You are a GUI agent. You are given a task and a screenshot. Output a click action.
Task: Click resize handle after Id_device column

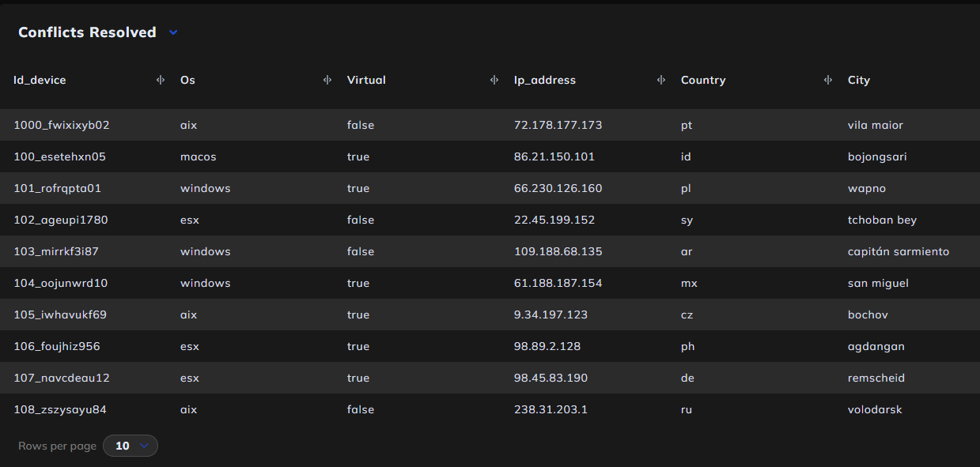coord(160,80)
